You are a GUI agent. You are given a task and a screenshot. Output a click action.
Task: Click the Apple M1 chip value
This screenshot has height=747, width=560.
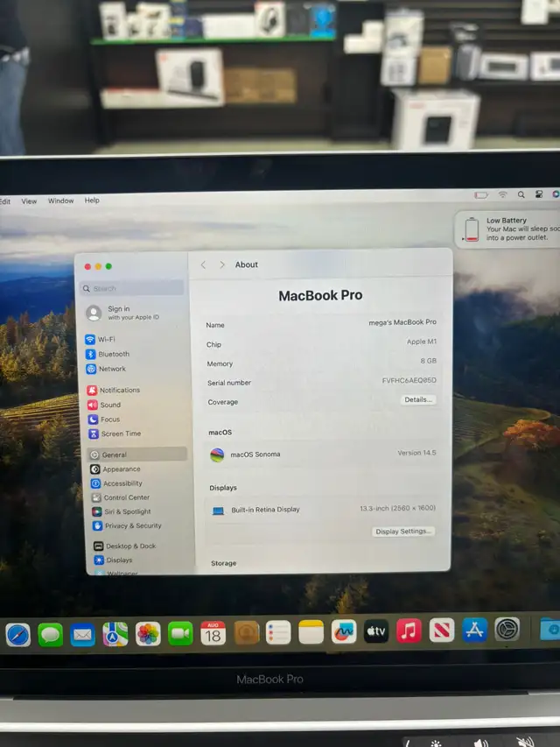pyautogui.click(x=422, y=342)
